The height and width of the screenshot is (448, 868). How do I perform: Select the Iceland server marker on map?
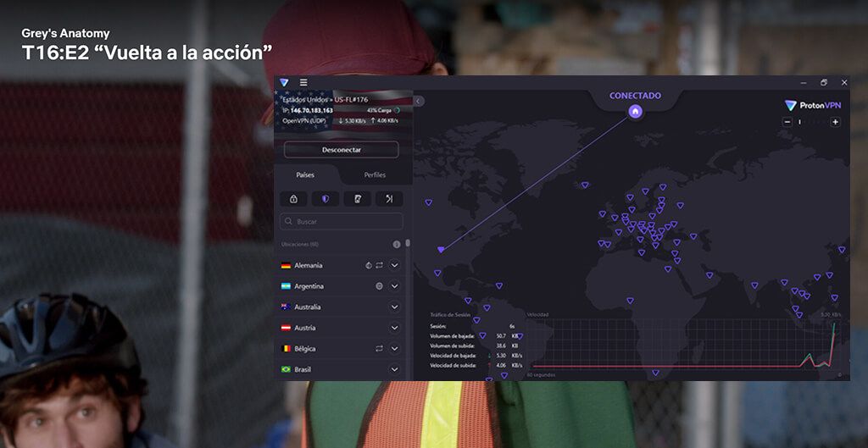coord(585,185)
